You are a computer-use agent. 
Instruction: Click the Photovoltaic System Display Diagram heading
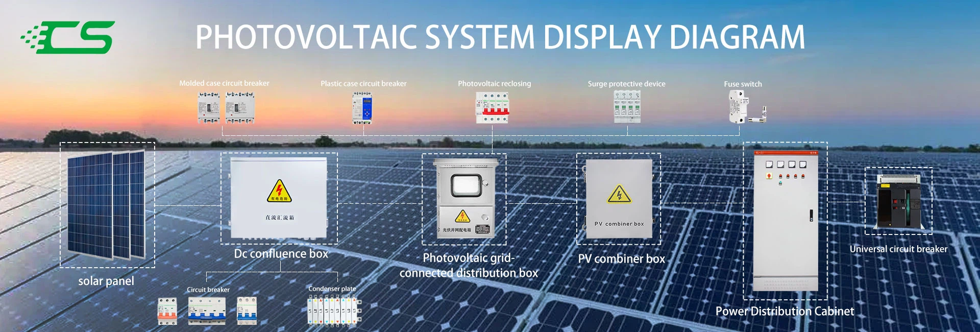click(x=500, y=37)
